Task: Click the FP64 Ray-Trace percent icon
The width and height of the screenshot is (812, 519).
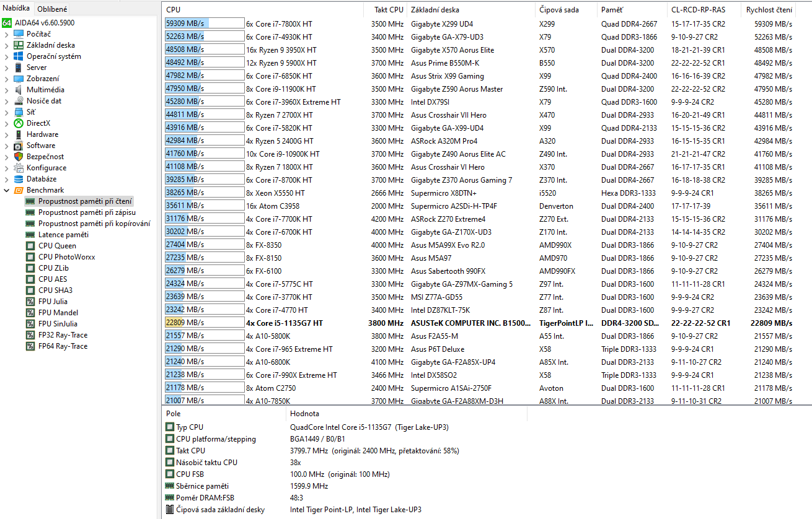Action: (30, 346)
